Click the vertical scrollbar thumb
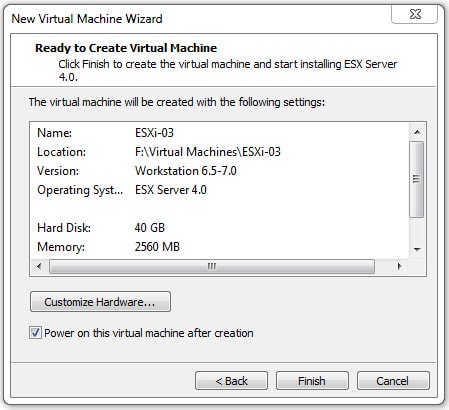The image size is (449, 410). pyautogui.click(x=417, y=179)
